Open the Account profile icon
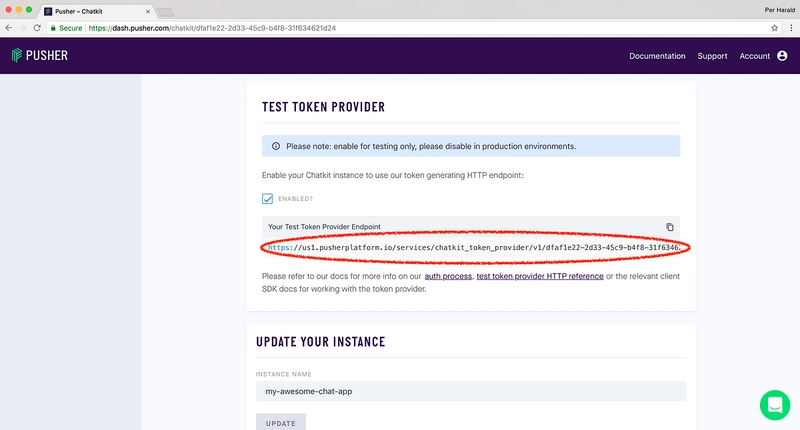The height and width of the screenshot is (430, 800). point(782,56)
